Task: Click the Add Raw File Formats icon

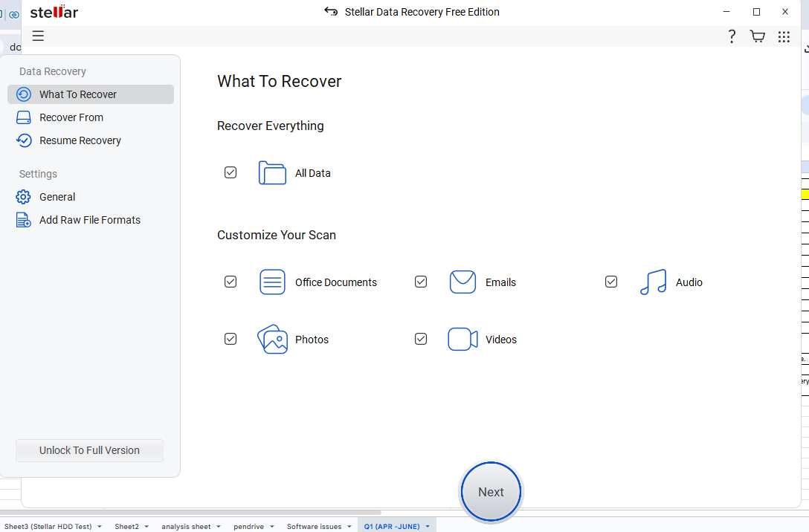Action: (x=23, y=220)
